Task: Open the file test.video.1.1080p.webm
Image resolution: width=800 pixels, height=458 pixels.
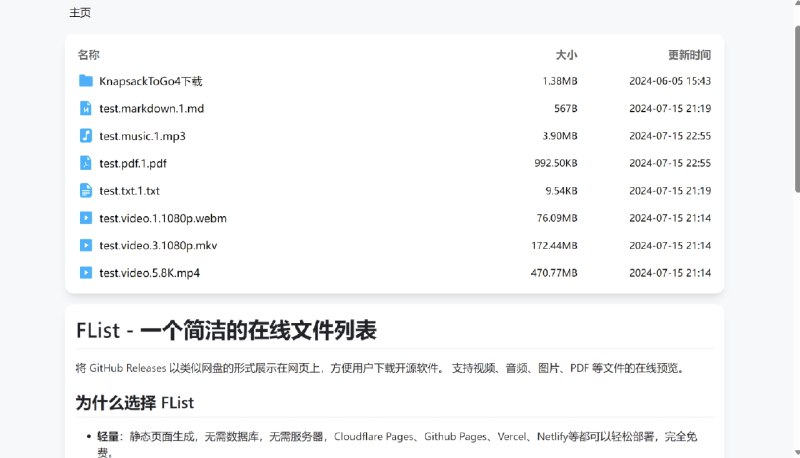Action: [x=163, y=218]
